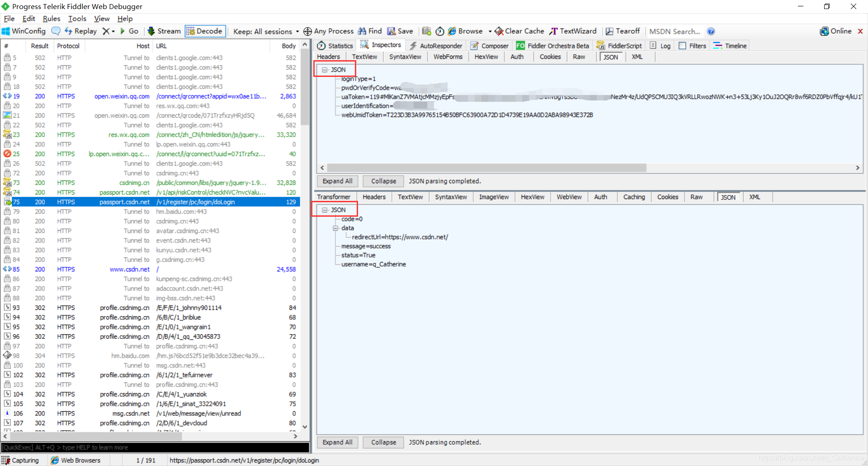Select the response Cookies tab
This screenshot has height=466, width=868.
(667, 197)
